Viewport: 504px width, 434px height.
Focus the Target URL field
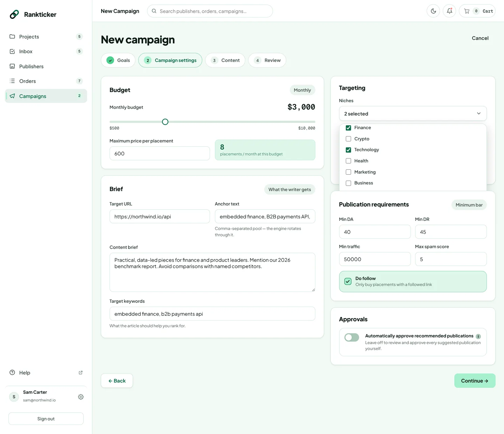point(160,216)
